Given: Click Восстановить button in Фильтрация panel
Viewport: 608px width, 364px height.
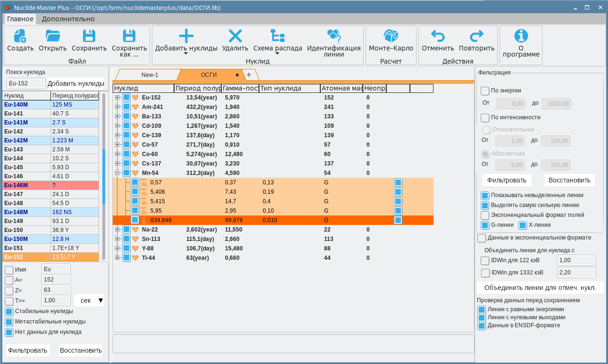Looking at the screenshot, I should (569, 180).
